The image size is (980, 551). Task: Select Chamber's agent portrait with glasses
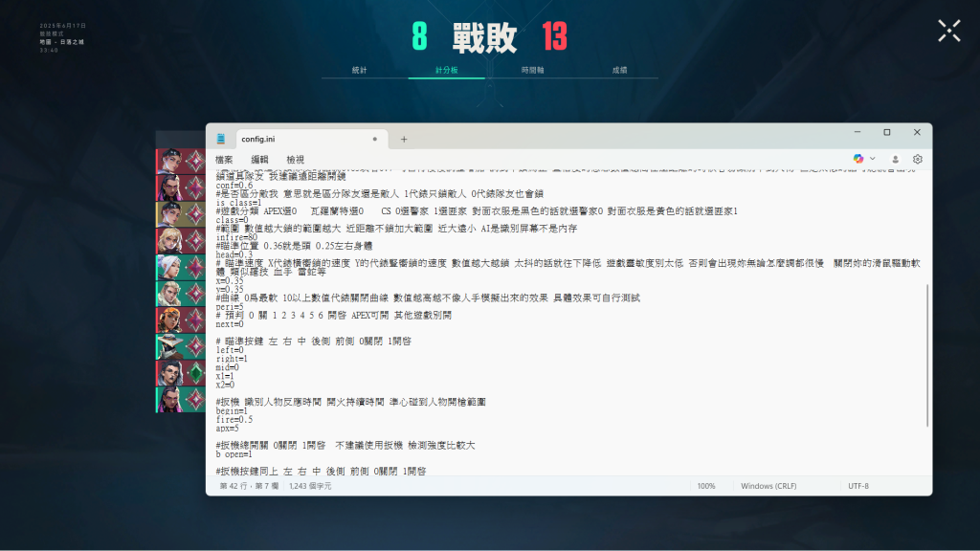(x=169, y=373)
